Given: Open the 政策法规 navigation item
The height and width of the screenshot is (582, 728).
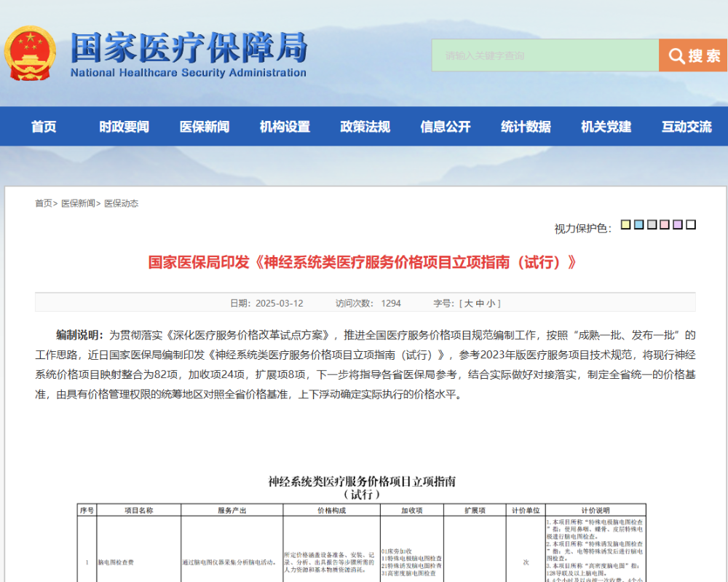Looking at the screenshot, I should [365, 127].
